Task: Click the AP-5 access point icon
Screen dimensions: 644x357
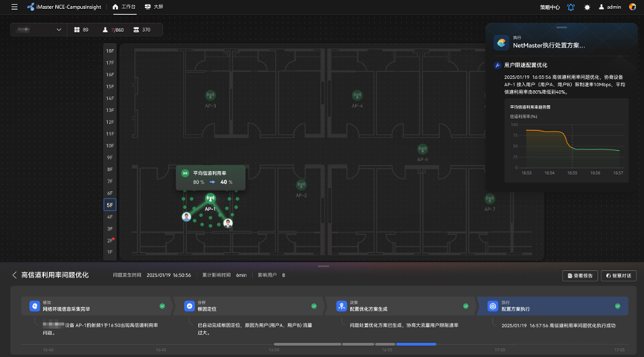Action: (422, 149)
